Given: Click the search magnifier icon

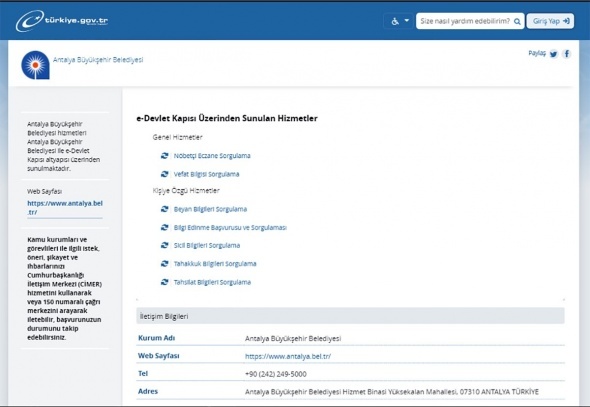Looking at the screenshot, I should [517, 21].
